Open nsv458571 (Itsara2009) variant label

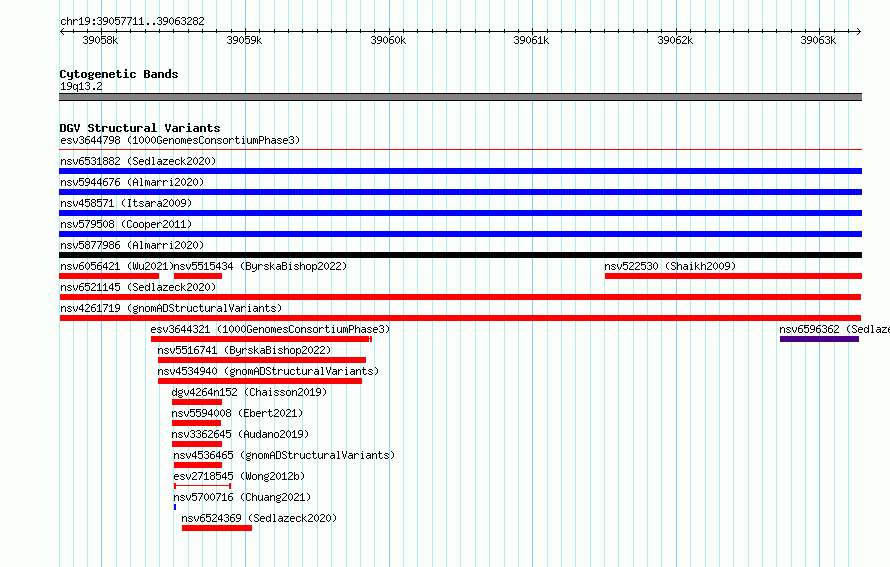click(x=126, y=203)
